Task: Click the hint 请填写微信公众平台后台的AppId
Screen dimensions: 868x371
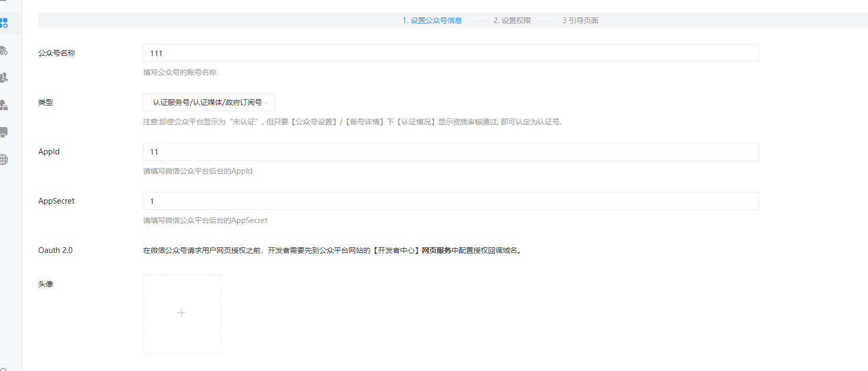Action: 198,171
